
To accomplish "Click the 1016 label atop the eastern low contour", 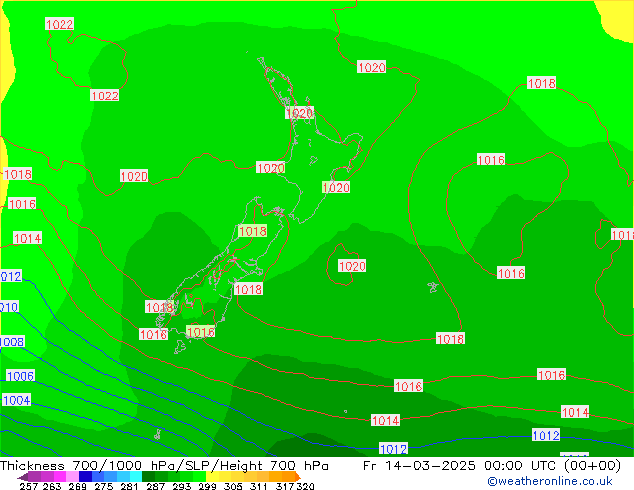I will tap(491, 160).
